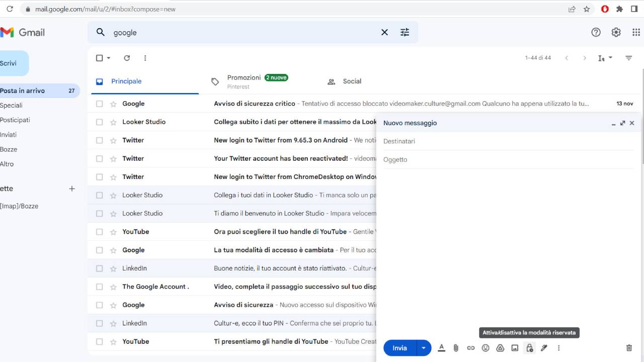Viewport: 644px width, 362px height.
Task: Open Gmail settings gear
Action: coord(616,32)
